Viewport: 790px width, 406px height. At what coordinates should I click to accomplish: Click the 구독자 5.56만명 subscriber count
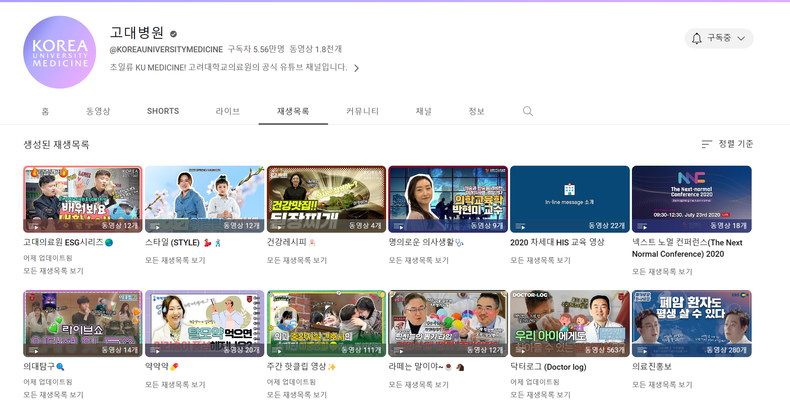tap(255, 49)
